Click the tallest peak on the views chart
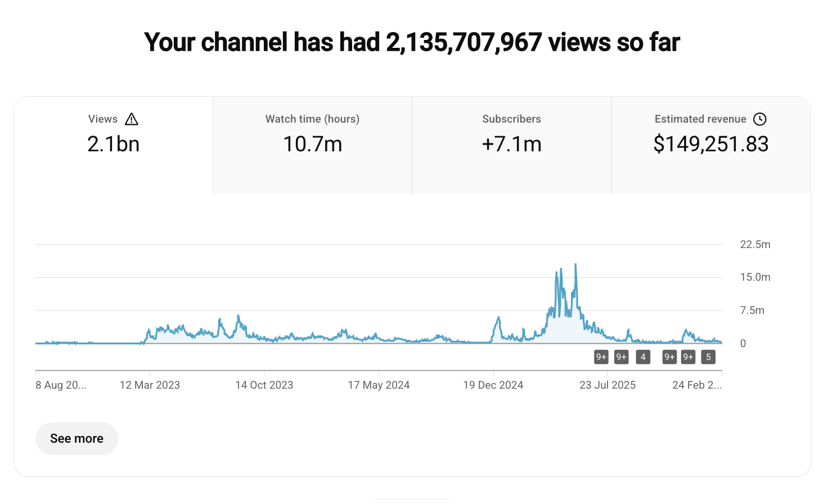 tap(575, 265)
